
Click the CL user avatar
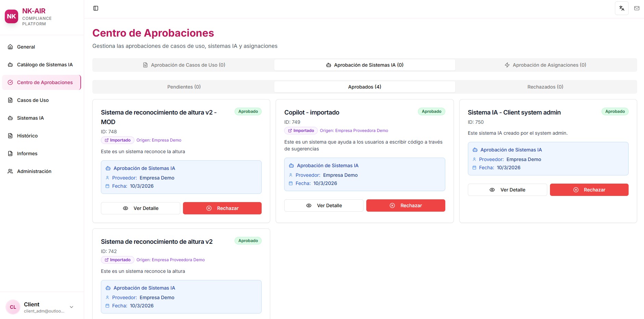[x=13, y=307]
